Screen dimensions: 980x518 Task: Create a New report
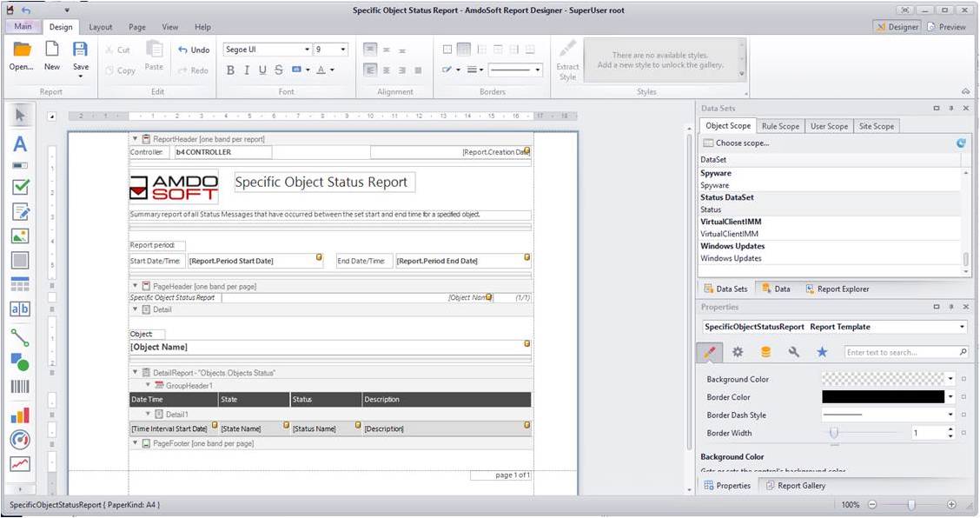point(52,49)
